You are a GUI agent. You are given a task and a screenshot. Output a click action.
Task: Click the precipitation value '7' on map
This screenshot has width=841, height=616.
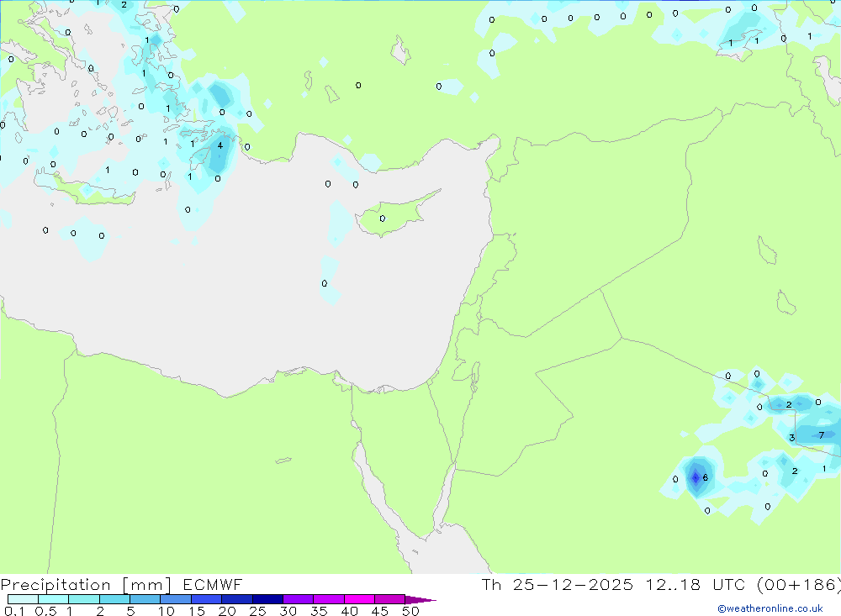point(821,435)
